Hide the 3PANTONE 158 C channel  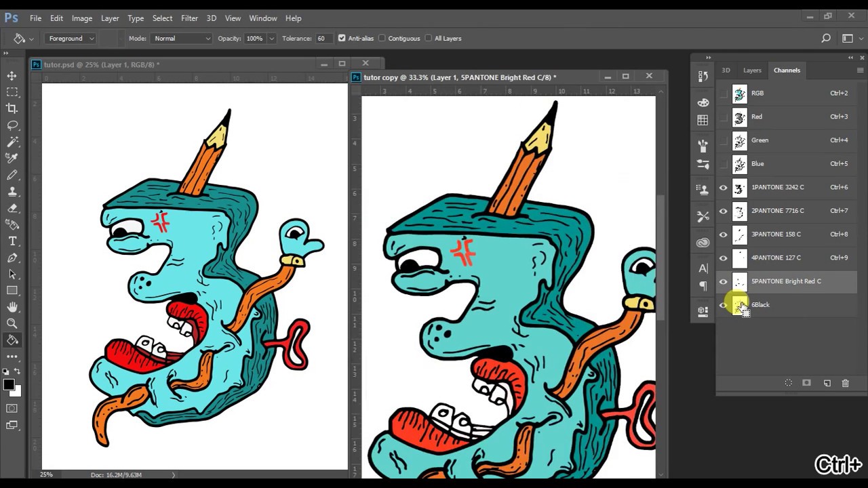coord(723,235)
